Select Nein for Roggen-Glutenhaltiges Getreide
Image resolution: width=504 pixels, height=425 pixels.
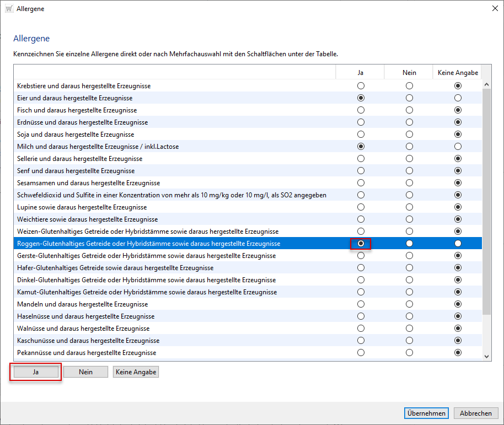coord(409,244)
